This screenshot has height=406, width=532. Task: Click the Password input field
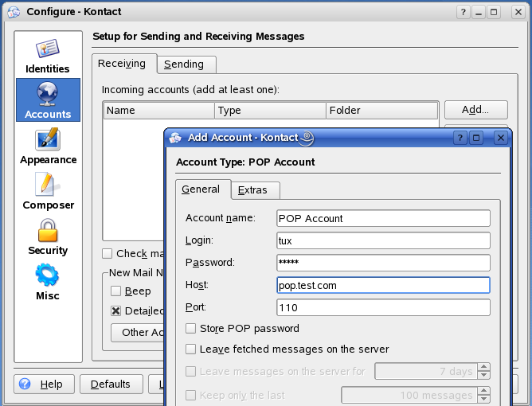[383, 263]
